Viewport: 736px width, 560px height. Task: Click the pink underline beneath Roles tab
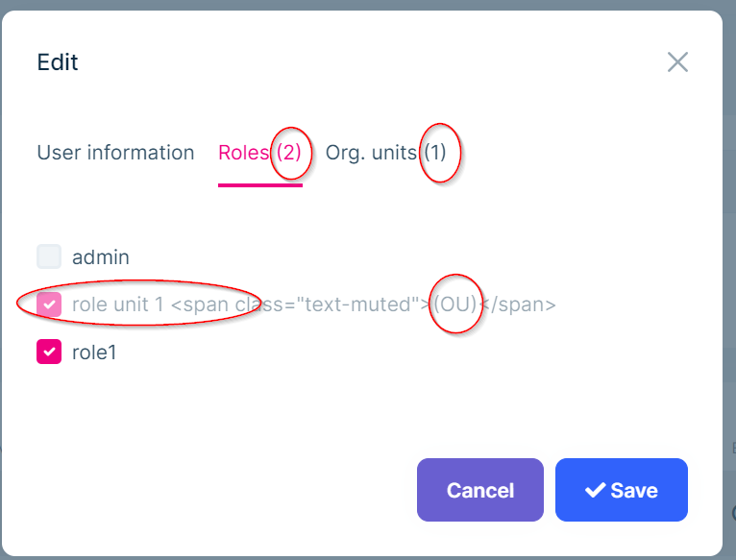(260, 183)
